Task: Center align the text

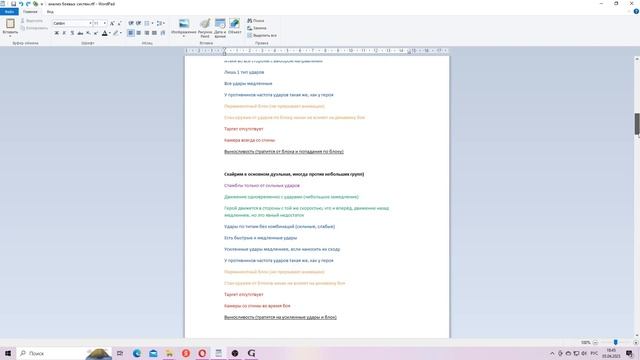Action: point(139,33)
